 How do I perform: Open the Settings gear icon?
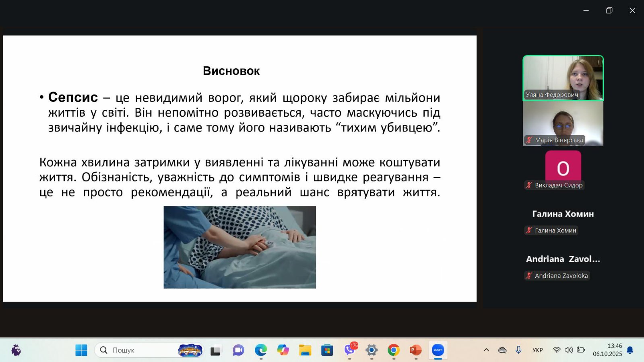click(x=372, y=350)
